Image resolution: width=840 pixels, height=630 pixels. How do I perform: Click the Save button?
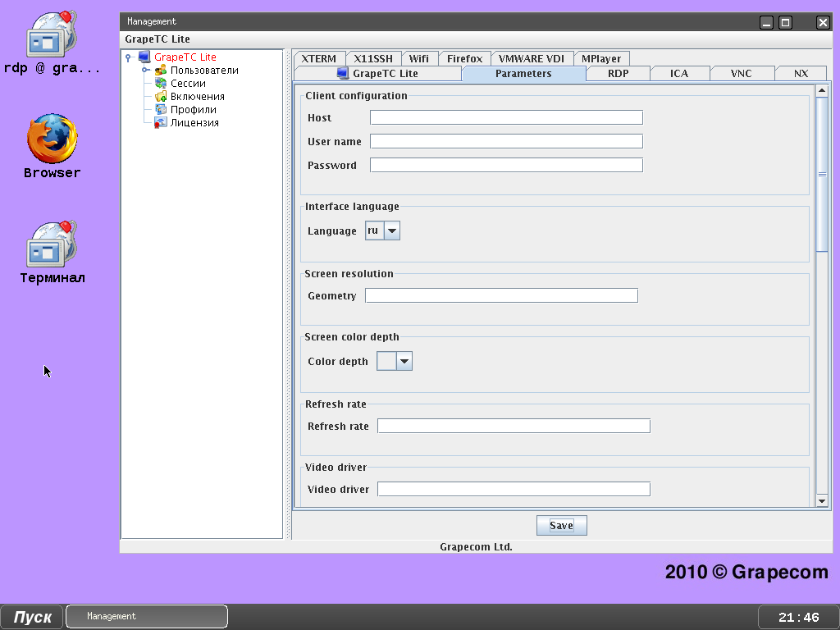point(561,526)
